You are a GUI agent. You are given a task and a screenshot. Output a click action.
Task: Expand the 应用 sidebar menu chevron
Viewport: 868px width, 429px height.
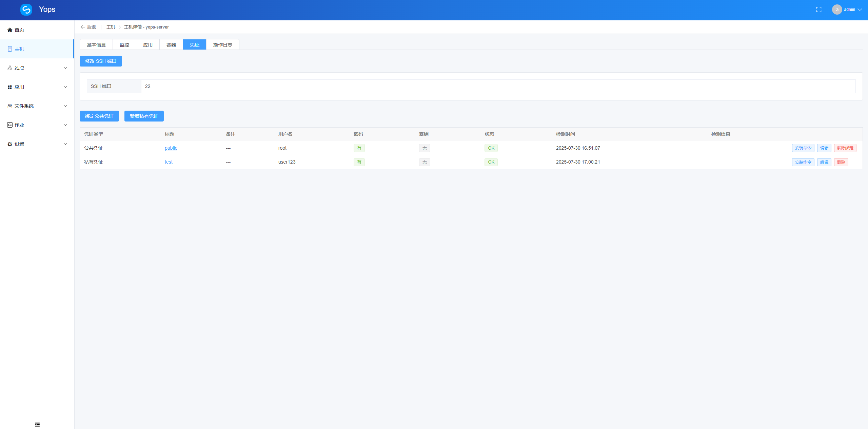[65, 87]
